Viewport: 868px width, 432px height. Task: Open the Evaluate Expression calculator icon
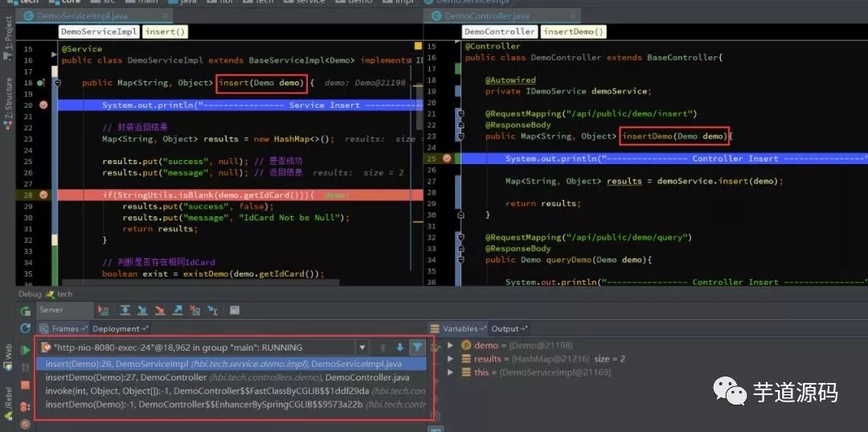234,311
